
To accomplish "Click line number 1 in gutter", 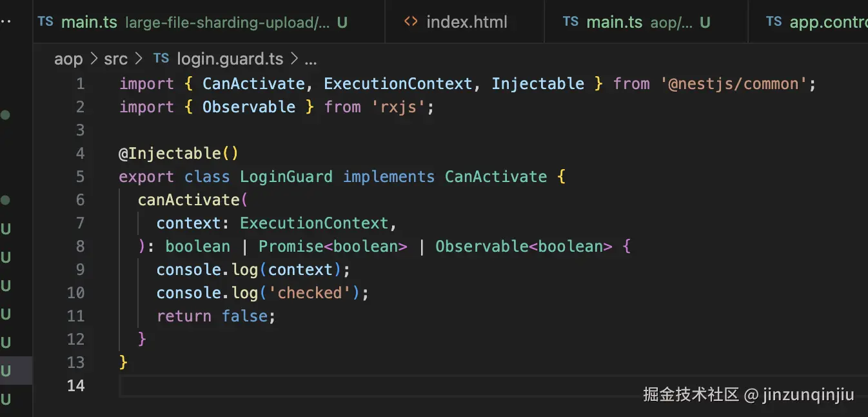I will (x=80, y=84).
